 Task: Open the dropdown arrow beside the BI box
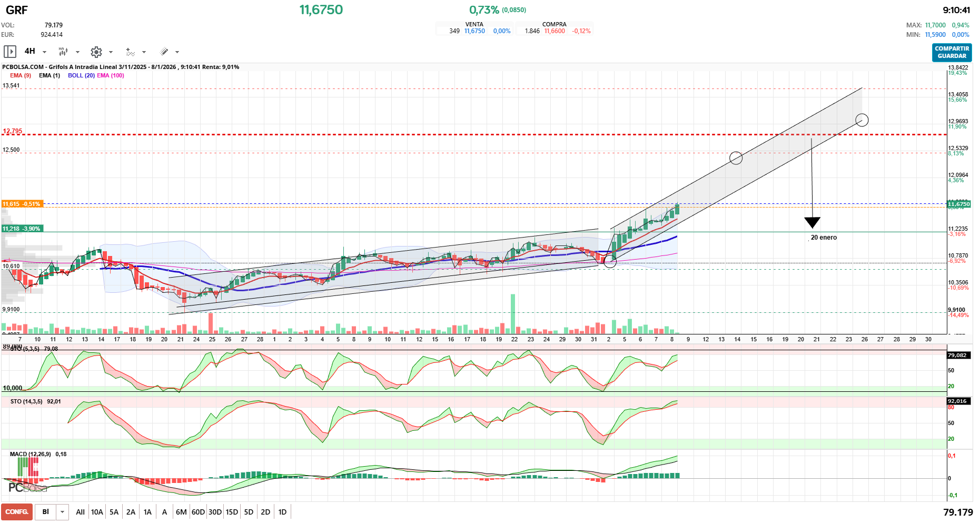tap(63, 512)
